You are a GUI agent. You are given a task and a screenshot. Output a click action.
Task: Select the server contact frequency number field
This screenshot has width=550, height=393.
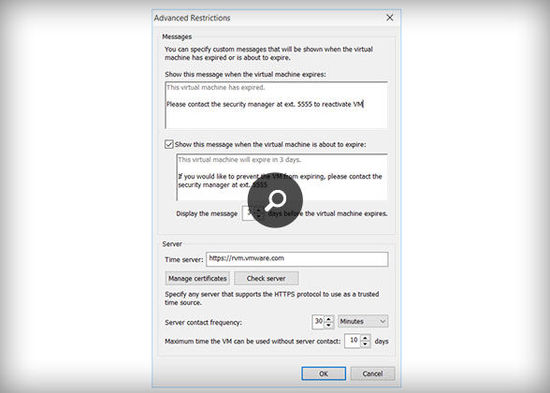point(318,321)
